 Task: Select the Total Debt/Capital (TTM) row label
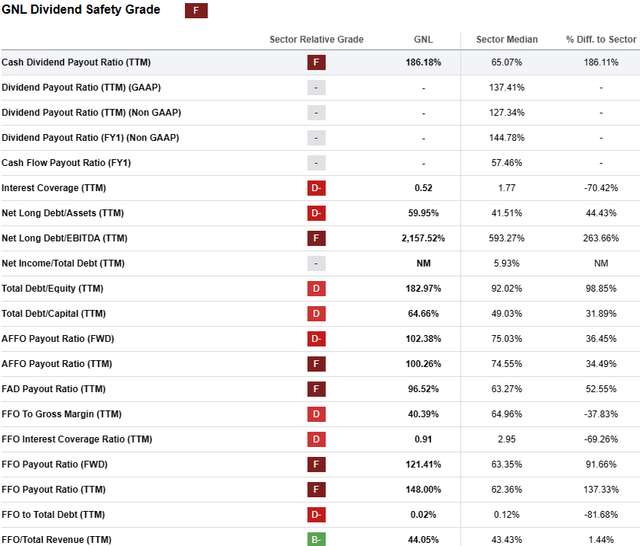[53, 314]
